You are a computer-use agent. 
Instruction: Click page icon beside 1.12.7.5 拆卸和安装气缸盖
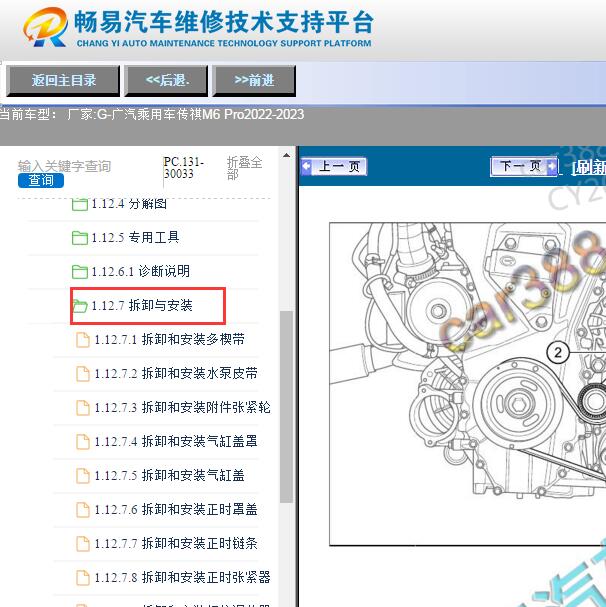(83, 476)
